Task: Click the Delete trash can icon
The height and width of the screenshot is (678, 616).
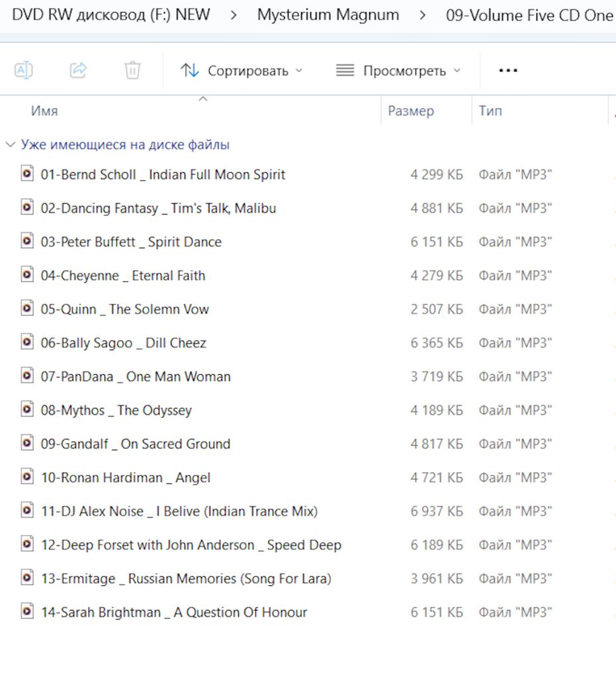Action: pos(132,70)
